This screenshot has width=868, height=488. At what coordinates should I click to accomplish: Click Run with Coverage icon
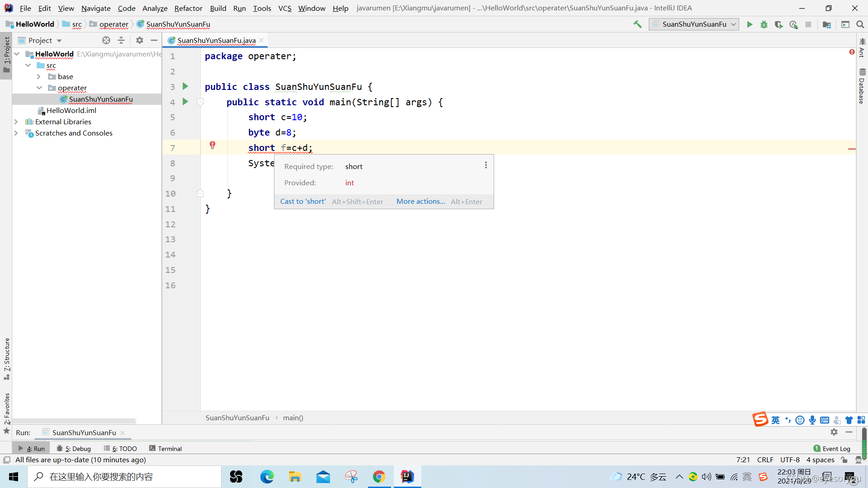(778, 24)
